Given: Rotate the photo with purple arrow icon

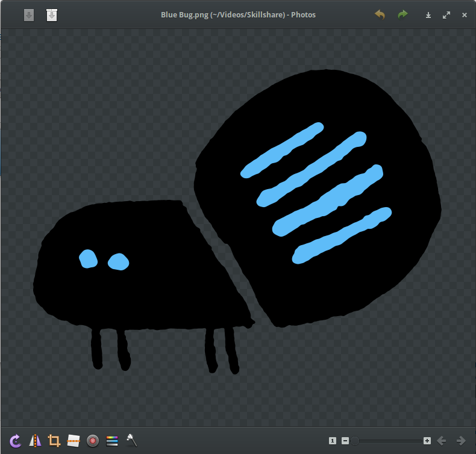Looking at the screenshot, I should (x=16, y=441).
